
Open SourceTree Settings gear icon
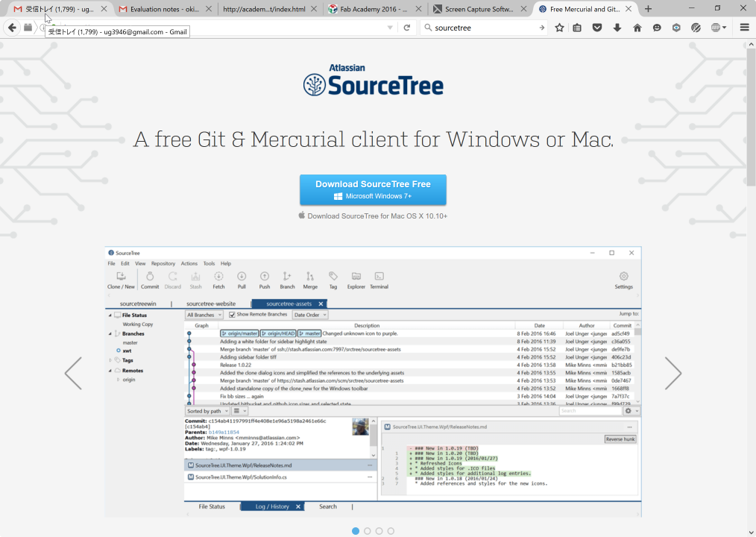(x=623, y=280)
